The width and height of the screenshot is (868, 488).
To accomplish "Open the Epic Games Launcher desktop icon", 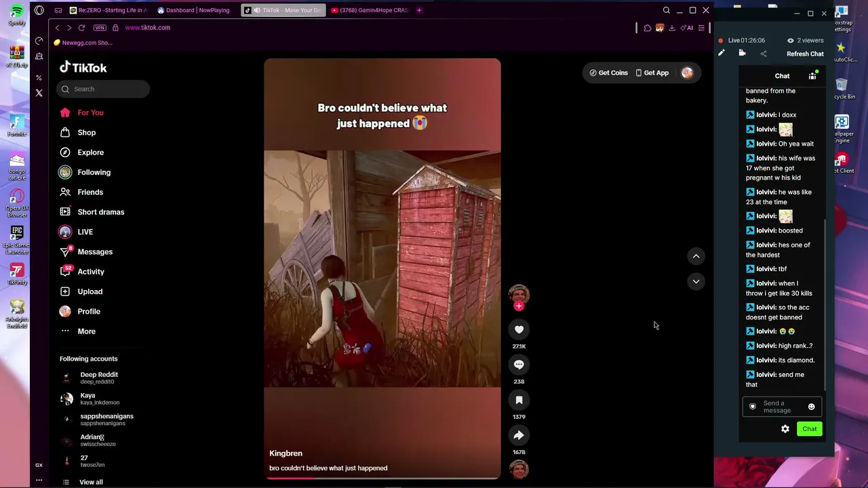I will coord(17,239).
